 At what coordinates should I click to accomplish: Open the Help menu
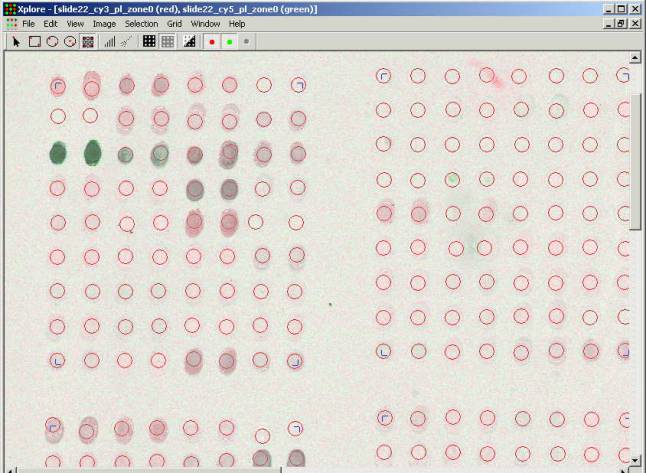237,24
